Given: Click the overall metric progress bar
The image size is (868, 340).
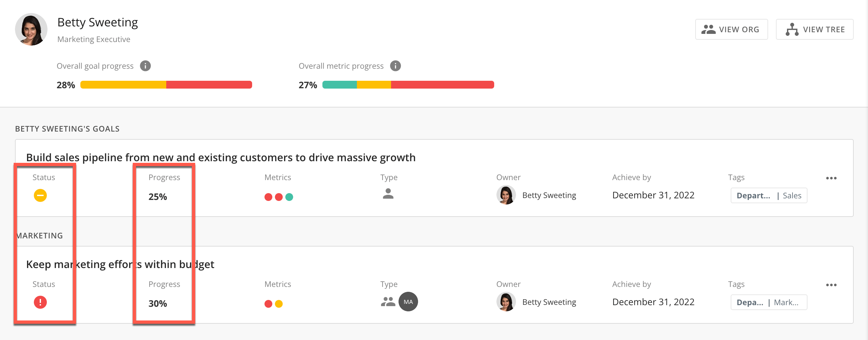Looking at the screenshot, I should [x=408, y=85].
